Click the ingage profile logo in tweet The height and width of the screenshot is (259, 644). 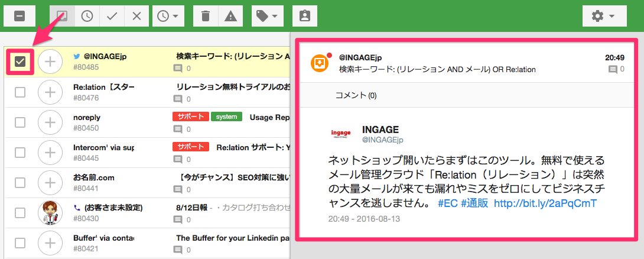pyautogui.click(x=341, y=133)
